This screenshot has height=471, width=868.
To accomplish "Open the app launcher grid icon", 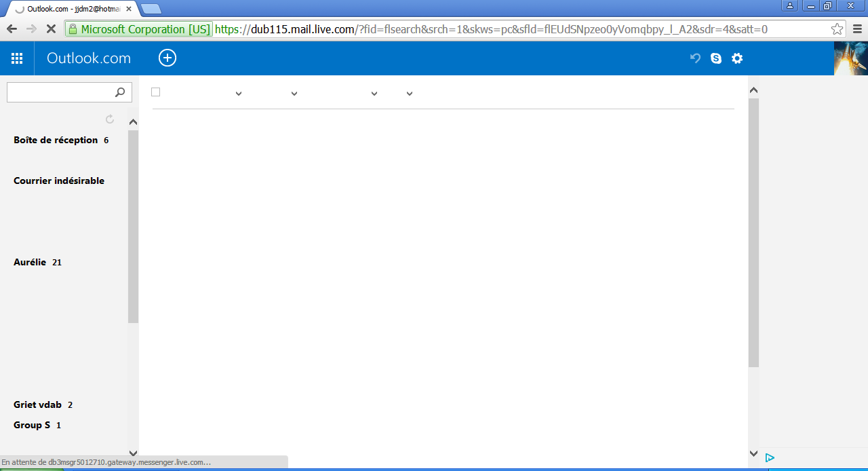I will point(17,58).
